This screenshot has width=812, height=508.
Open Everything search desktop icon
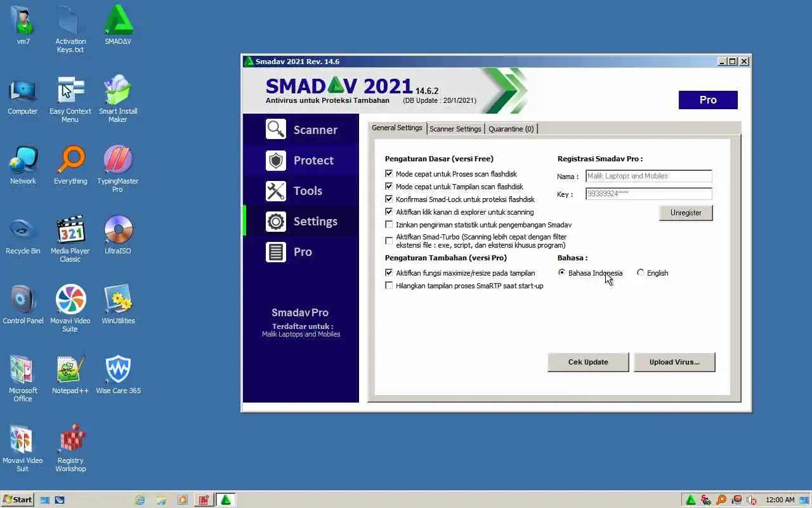pyautogui.click(x=70, y=166)
